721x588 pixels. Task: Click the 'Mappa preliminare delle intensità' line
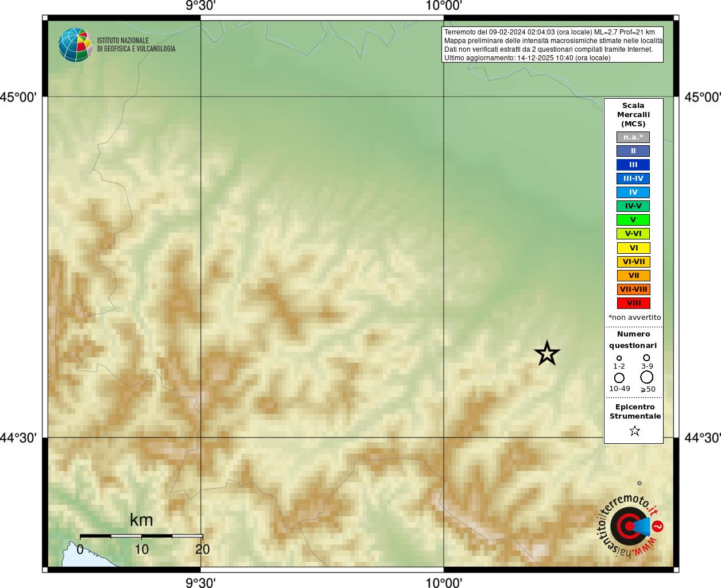pos(553,41)
